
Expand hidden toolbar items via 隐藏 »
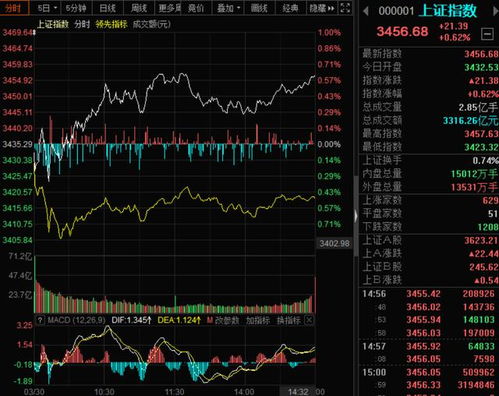[322, 8]
